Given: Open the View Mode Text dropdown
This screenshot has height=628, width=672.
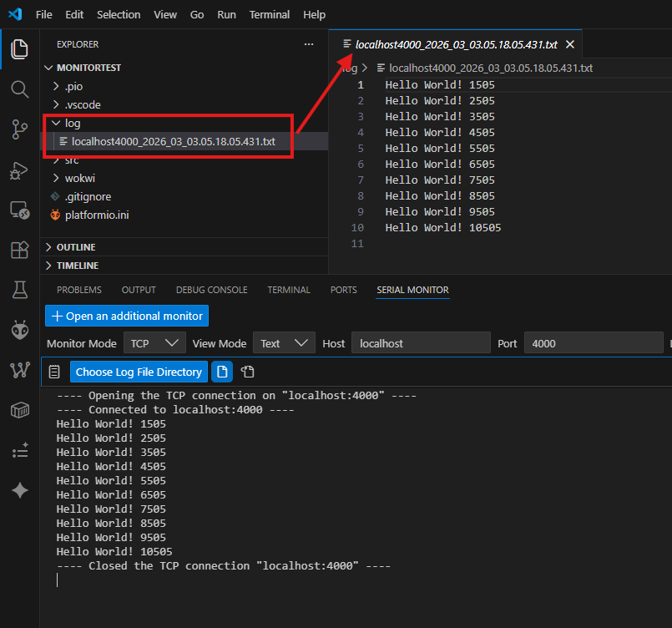Looking at the screenshot, I should pos(284,343).
